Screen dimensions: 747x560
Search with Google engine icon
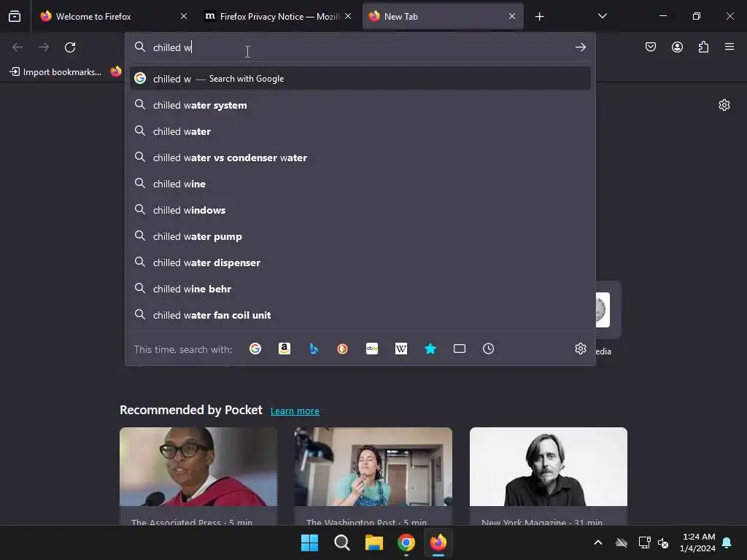[x=255, y=349]
